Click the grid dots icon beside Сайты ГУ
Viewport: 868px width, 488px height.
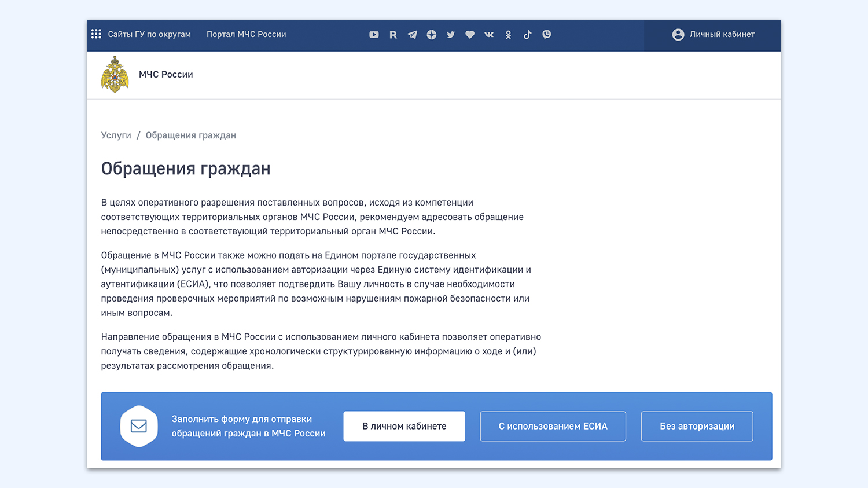pos(96,34)
